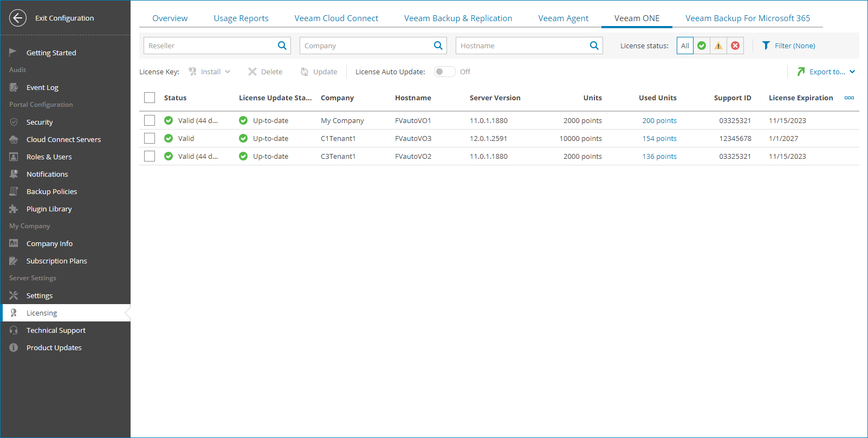Open column chooser icon at table header right

(849, 98)
